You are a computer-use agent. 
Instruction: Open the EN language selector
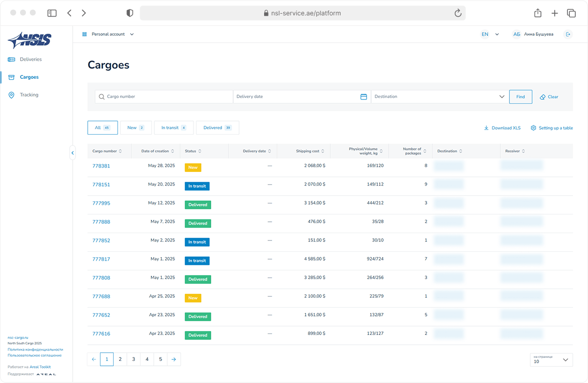tap(490, 34)
